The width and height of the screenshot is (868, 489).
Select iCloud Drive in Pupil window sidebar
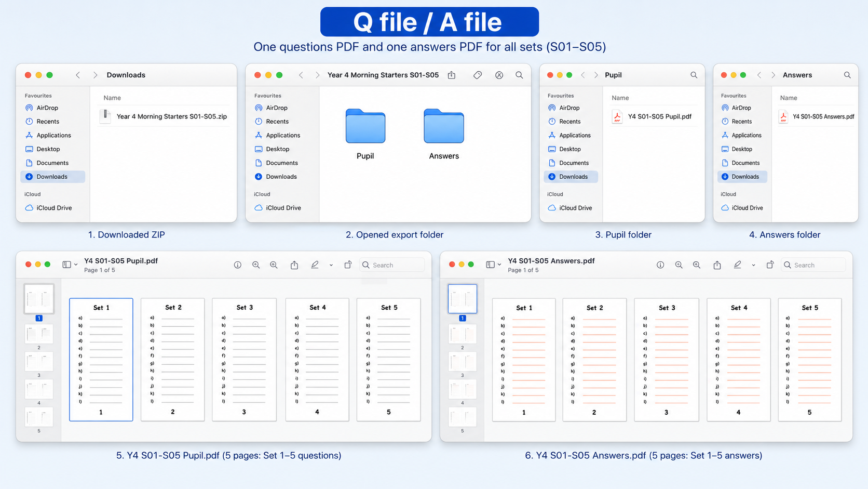click(571, 207)
